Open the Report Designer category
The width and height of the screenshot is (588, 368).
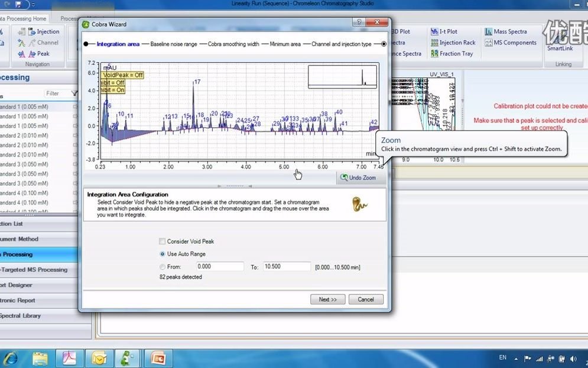(x=16, y=285)
